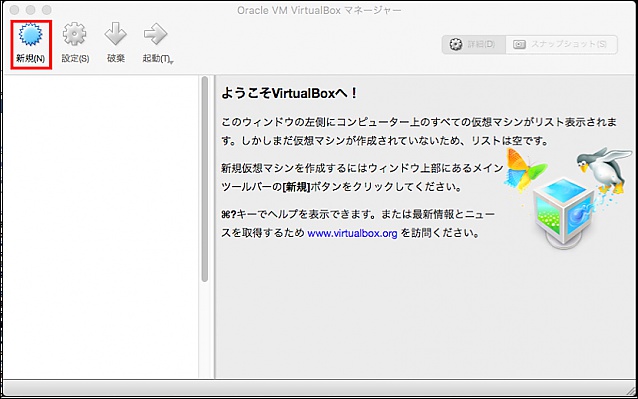This screenshot has height=399, width=638.
Task: Switch to the Details (詳細) tab
Action: [x=474, y=44]
